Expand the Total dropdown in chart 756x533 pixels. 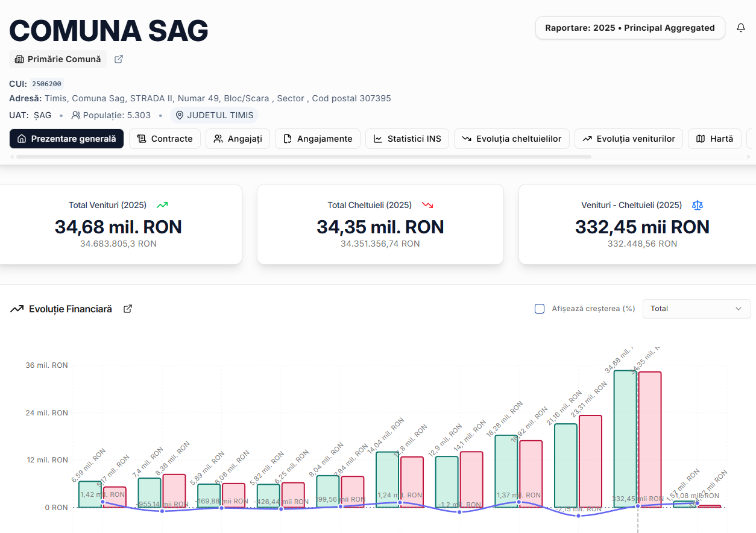(696, 309)
